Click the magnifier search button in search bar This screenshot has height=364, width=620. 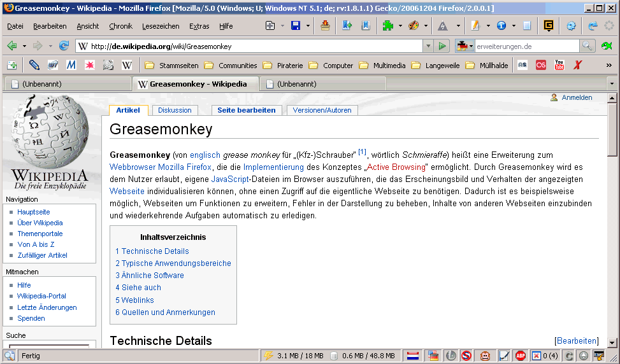pos(587,46)
